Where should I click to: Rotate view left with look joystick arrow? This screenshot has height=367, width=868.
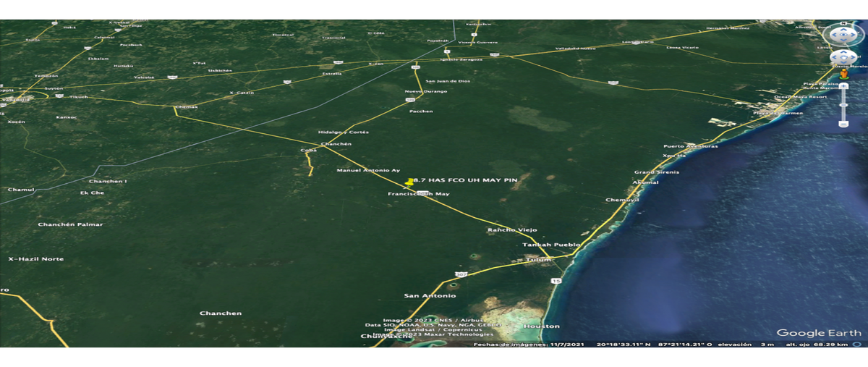834,35
